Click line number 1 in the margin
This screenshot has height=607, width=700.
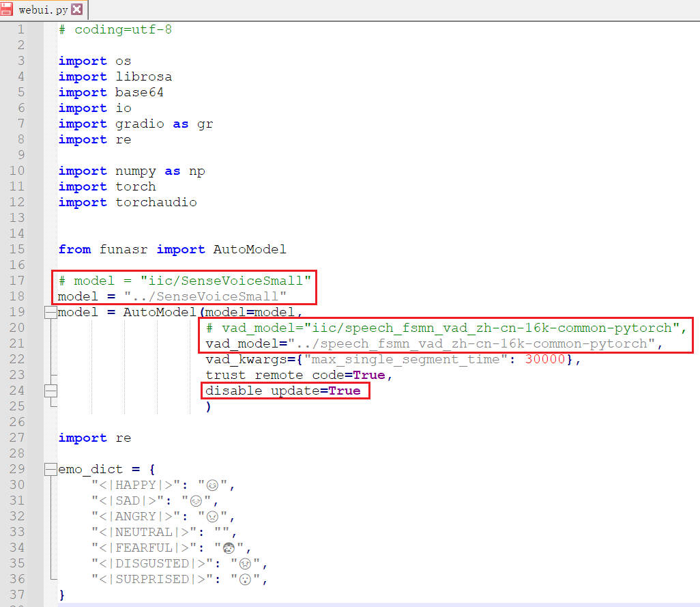tap(20, 30)
